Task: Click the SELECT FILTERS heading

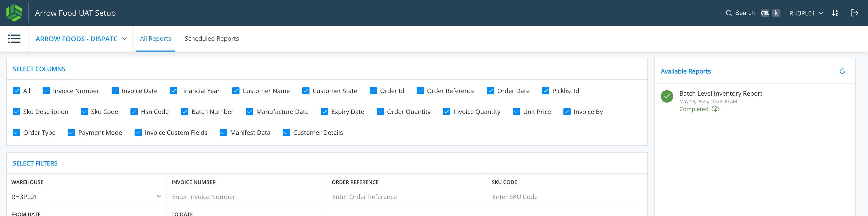Action: click(35, 163)
